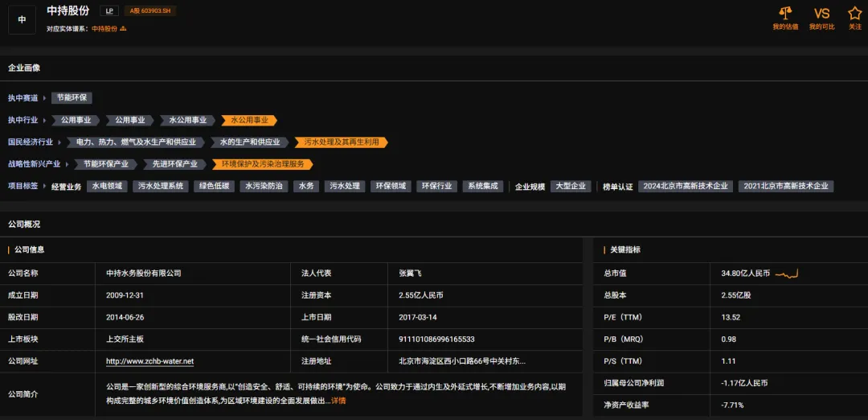Select the 节能环保产业 tag

[106, 165]
